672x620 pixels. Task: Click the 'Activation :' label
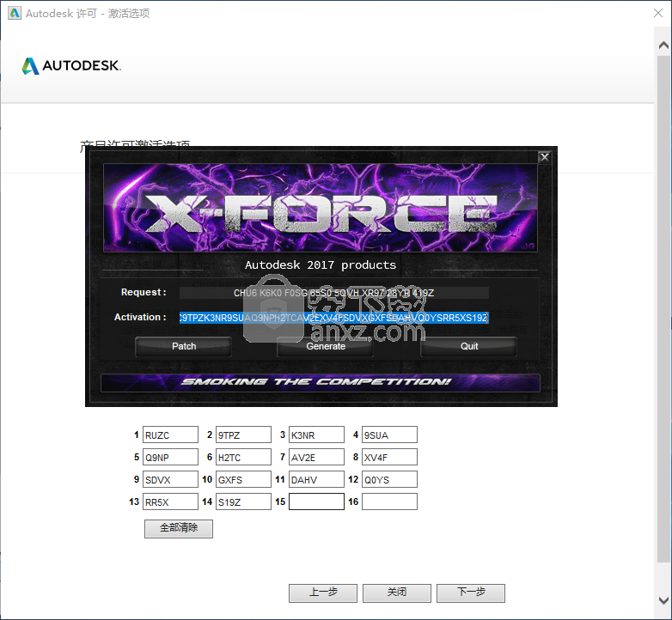click(x=140, y=317)
